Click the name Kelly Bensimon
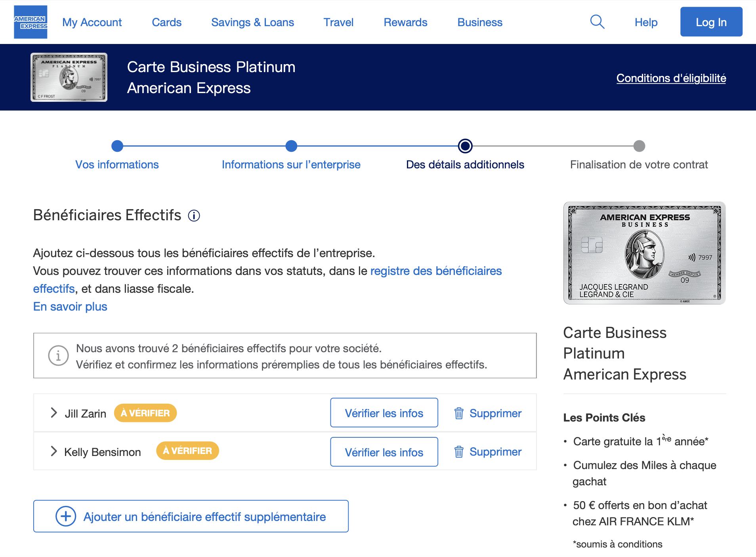 tap(102, 452)
